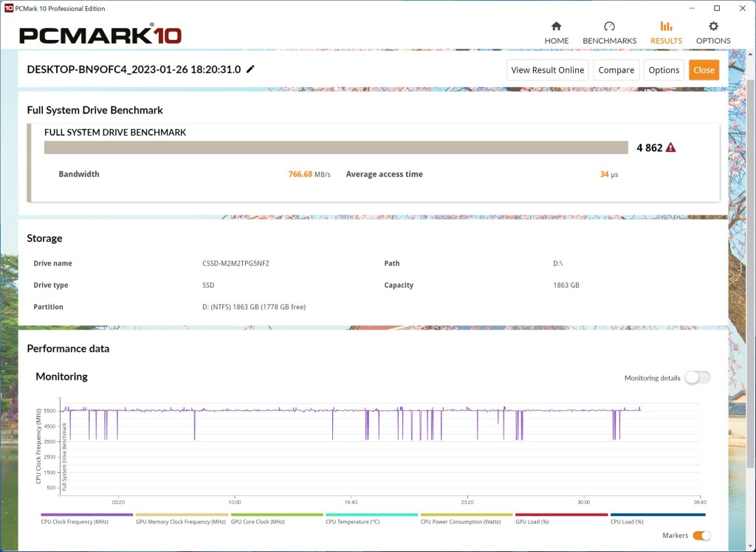Click the View Result Online button

coord(547,70)
